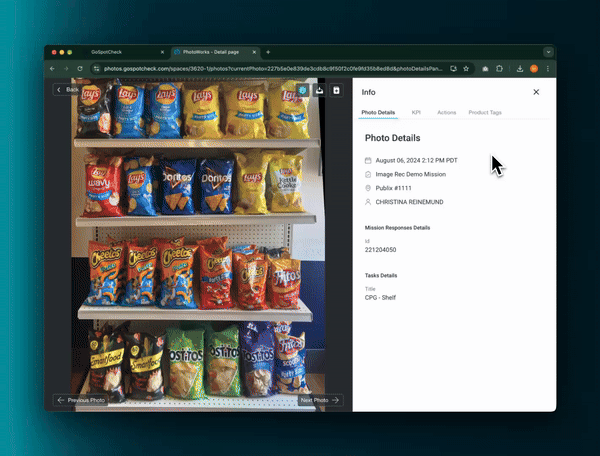Click the Mission Responses Details heading
The height and width of the screenshot is (456, 600).
(x=397, y=228)
